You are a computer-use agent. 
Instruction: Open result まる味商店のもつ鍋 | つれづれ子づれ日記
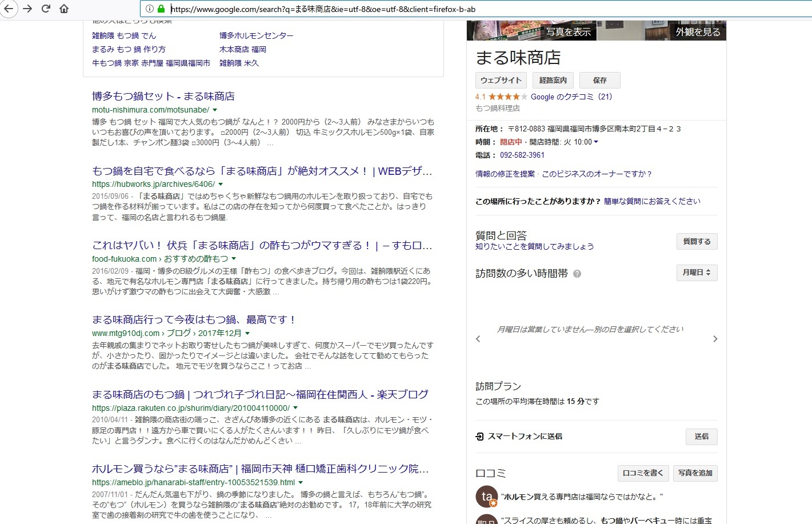260,394
